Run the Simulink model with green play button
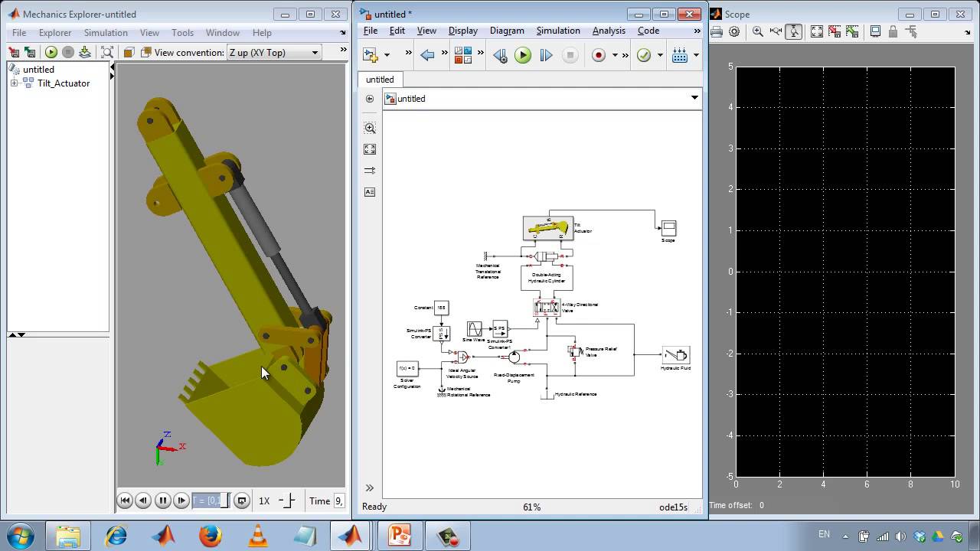Screen dimensions: 980x551 point(523,55)
